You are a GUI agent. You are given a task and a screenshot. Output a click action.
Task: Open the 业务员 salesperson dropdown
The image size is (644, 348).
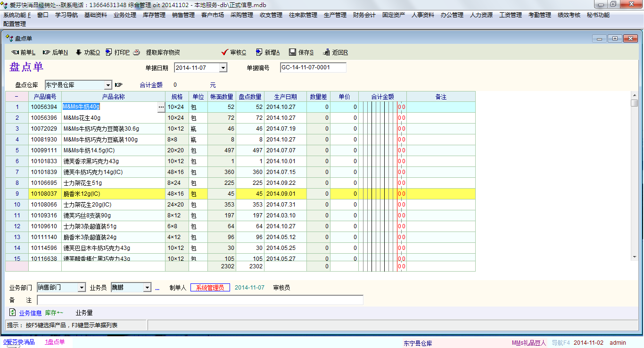tap(147, 288)
